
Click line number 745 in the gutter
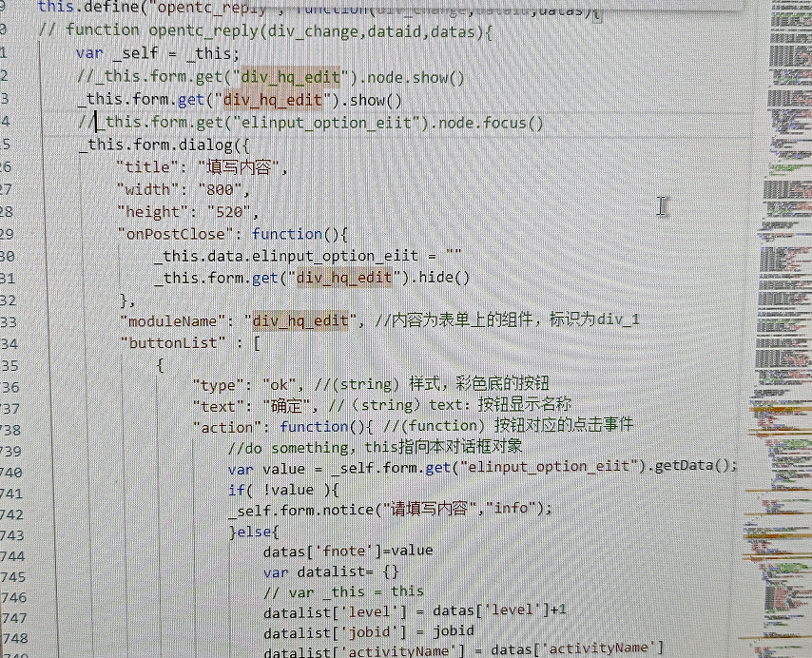point(12,577)
